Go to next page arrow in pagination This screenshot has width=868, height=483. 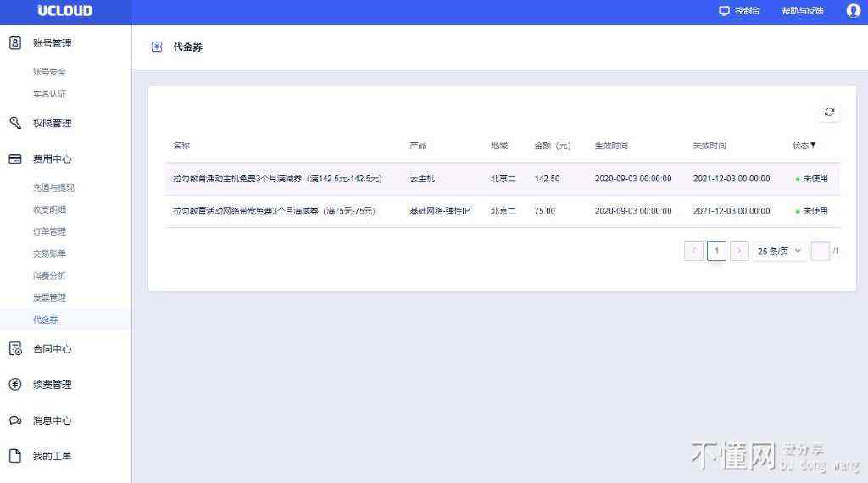pyautogui.click(x=739, y=252)
